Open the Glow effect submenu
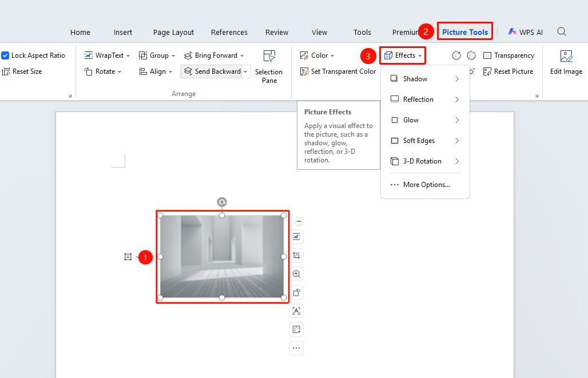This screenshot has height=378, width=588. coord(425,120)
